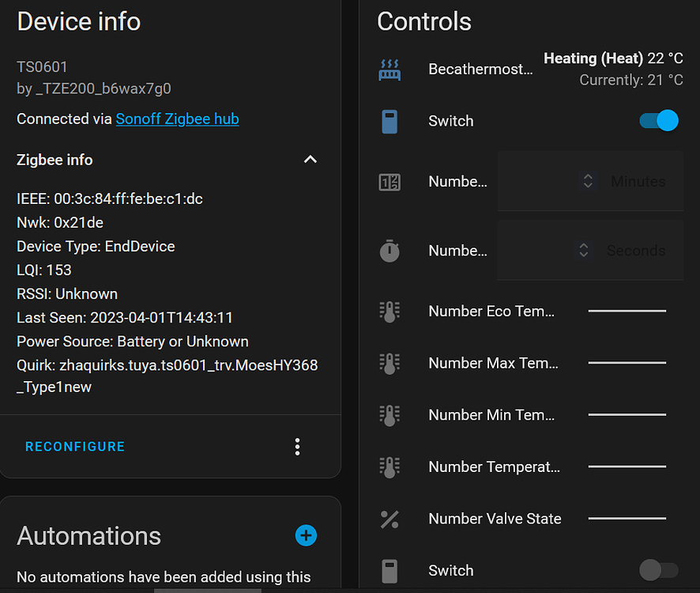Open the Sonoff Zigbee hub link
Image resolution: width=700 pixels, height=593 pixels.
177,119
